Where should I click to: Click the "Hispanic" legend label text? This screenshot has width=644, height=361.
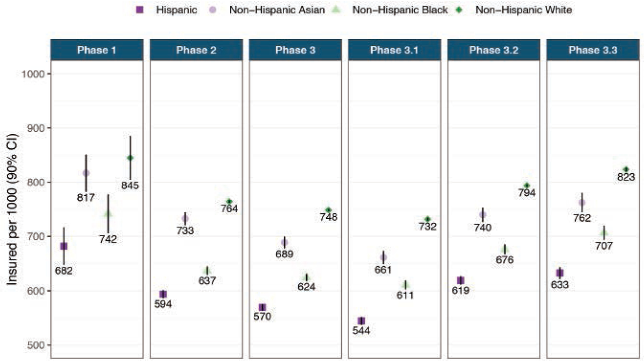pos(176,10)
